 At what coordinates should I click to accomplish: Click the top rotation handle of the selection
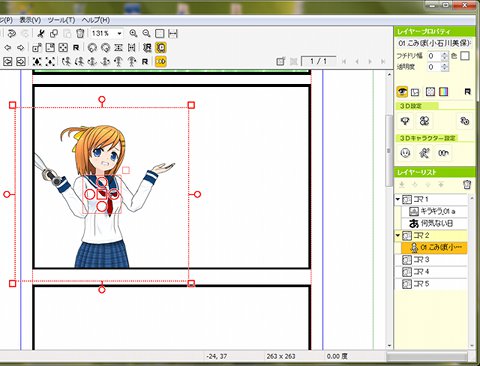[x=102, y=99]
